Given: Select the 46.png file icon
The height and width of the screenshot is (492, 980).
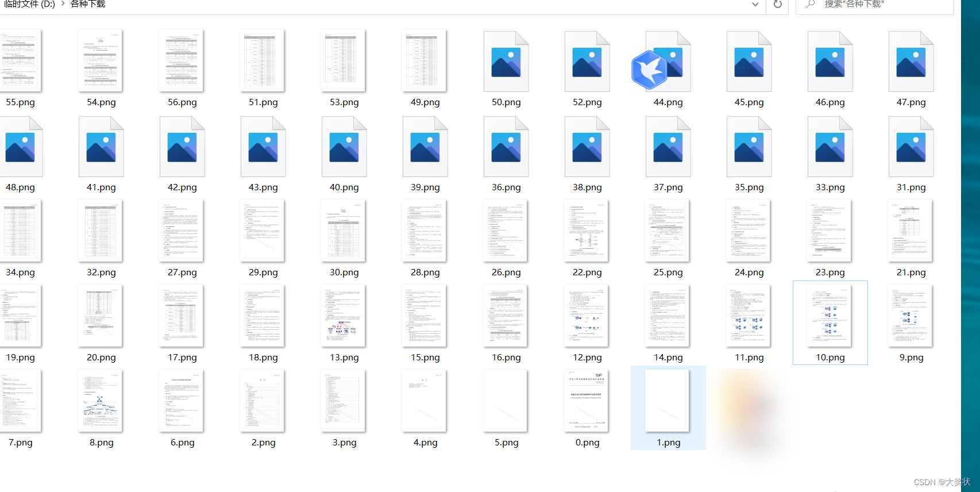Looking at the screenshot, I should [830, 61].
